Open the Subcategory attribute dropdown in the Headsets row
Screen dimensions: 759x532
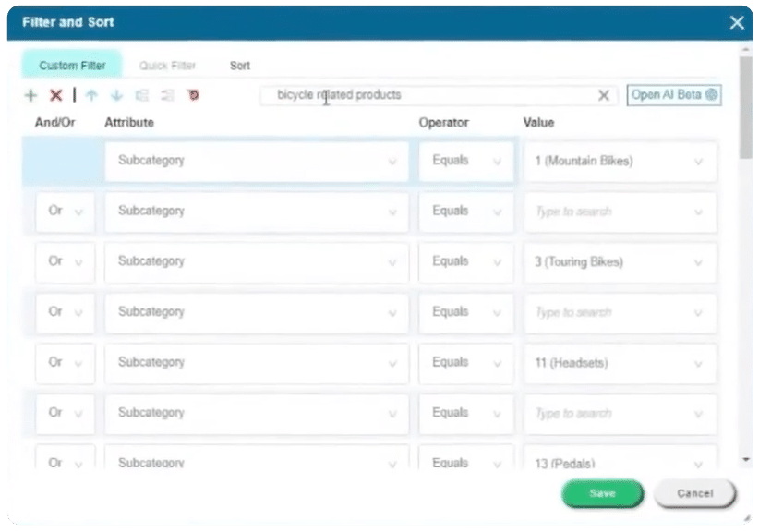pyautogui.click(x=257, y=363)
